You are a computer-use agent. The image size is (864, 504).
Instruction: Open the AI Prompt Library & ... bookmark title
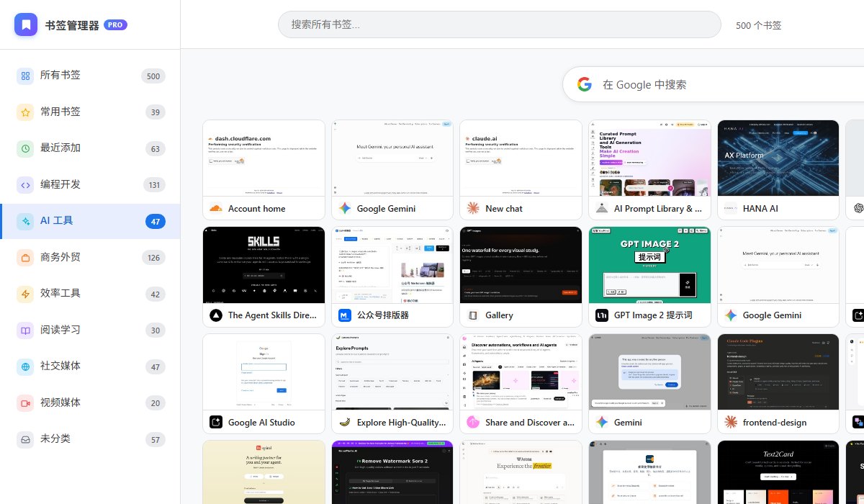(658, 209)
